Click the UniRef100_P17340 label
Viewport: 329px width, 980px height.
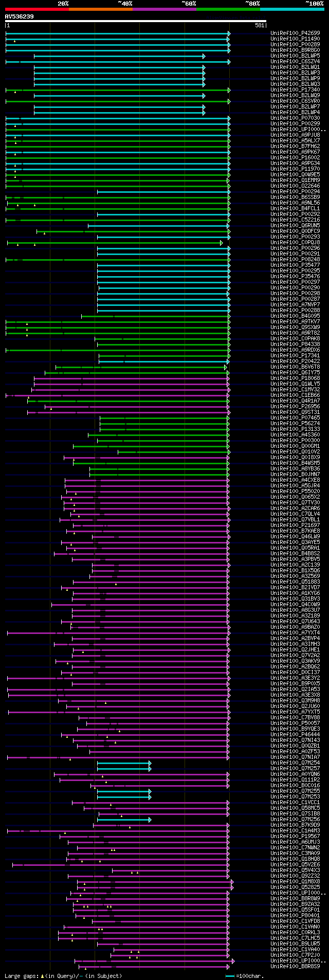(x=295, y=90)
